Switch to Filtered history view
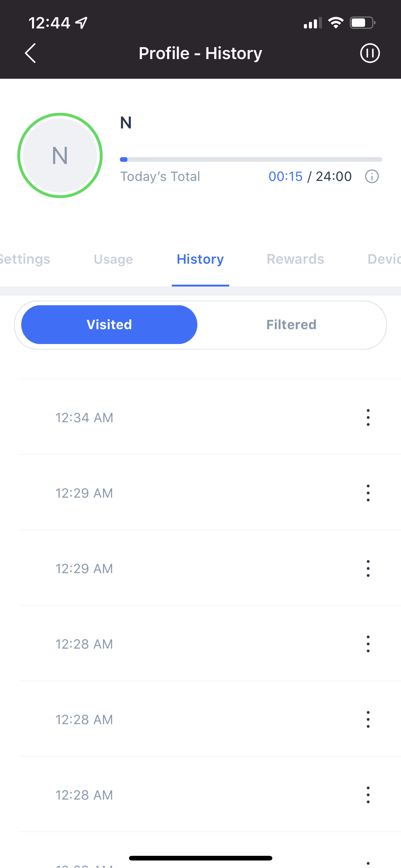Image resolution: width=401 pixels, height=868 pixels. (291, 325)
